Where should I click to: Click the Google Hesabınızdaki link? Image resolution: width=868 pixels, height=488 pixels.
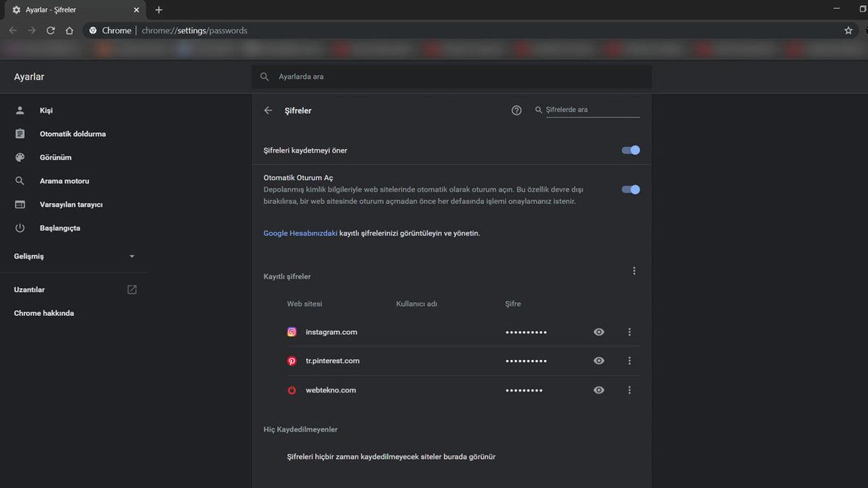299,233
